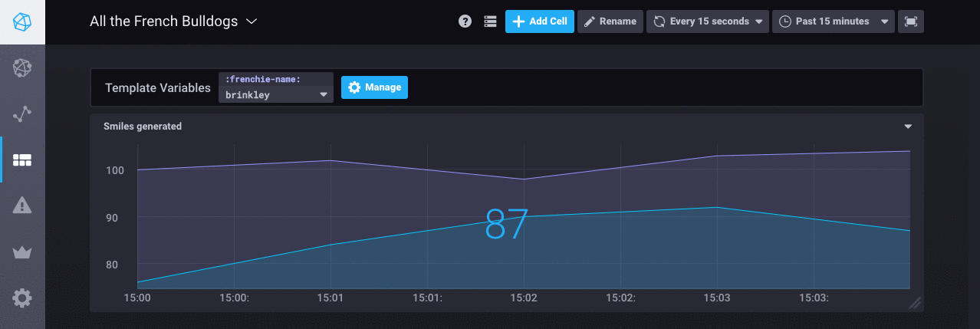Click the Rename button

point(610,21)
